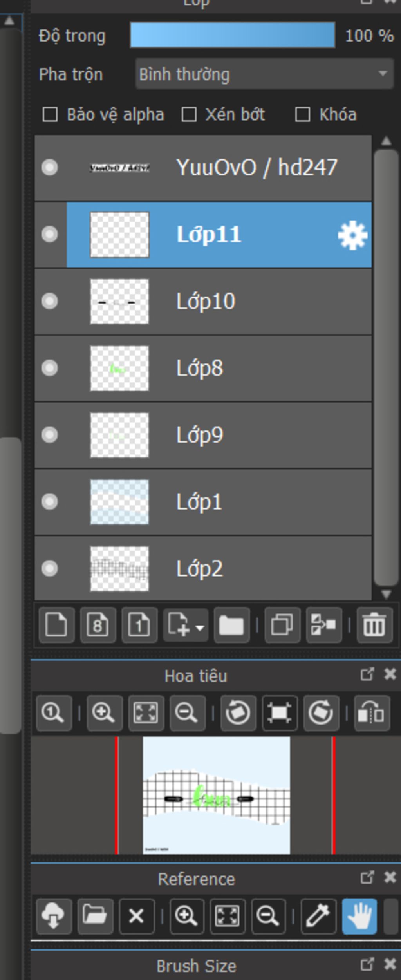401x980 pixels.
Task: Enable the Bảo vệ alpha checkbox
Action: (x=50, y=115)
